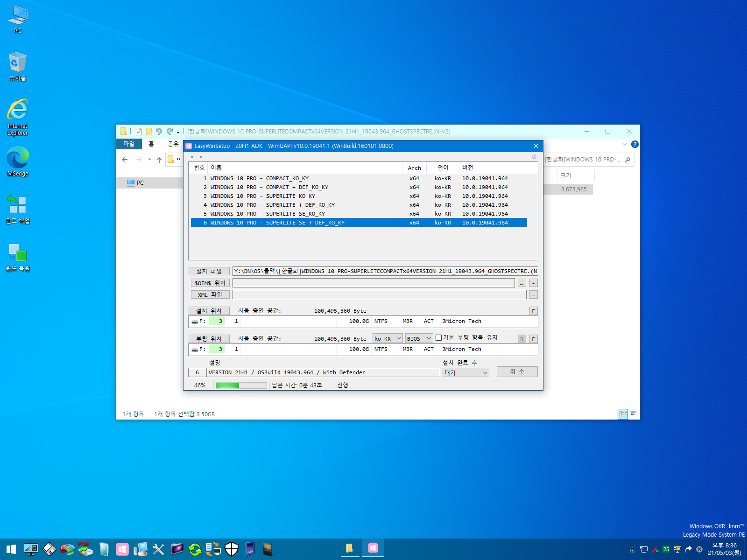
Task: Open the pink Windows logo pinned icon
Action: click(122, 549)
